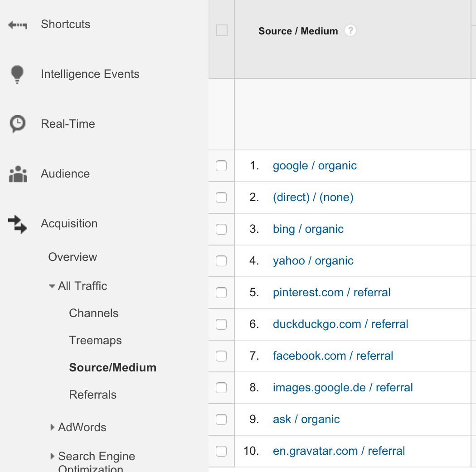Open Intelligence Events section
Viewport: 476px width, 472px height.
click(x=90, y=74)
